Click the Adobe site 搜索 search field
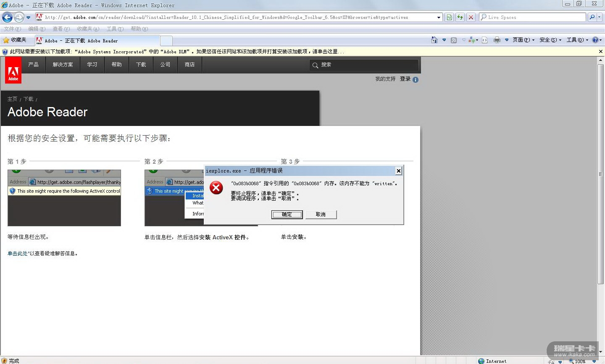 (363, 65)
